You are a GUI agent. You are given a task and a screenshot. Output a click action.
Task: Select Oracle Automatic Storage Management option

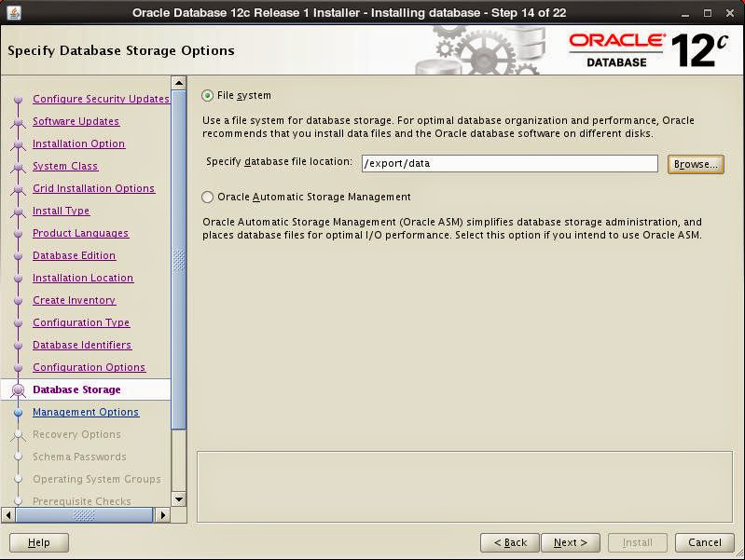(x=208, y=198)
